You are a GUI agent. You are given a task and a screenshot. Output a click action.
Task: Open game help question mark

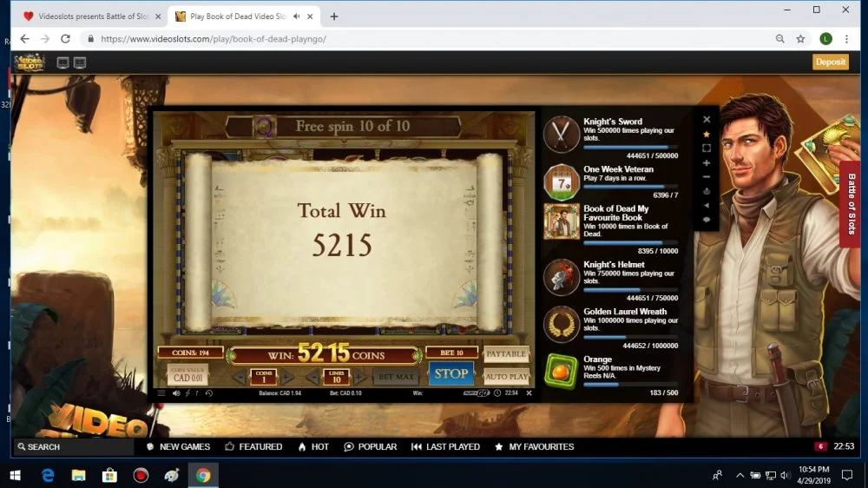[x=196, y=393]
